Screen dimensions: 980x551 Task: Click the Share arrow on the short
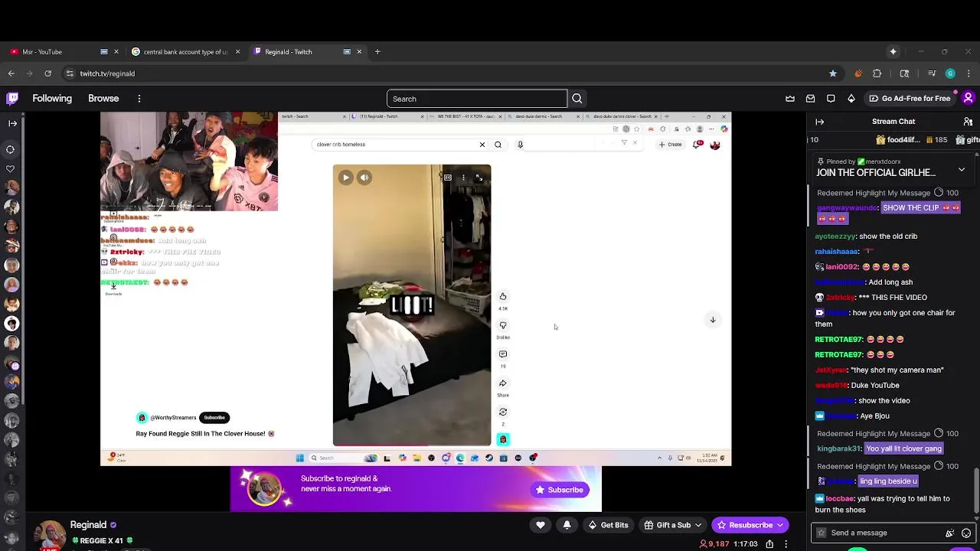(x=503, y=383)
